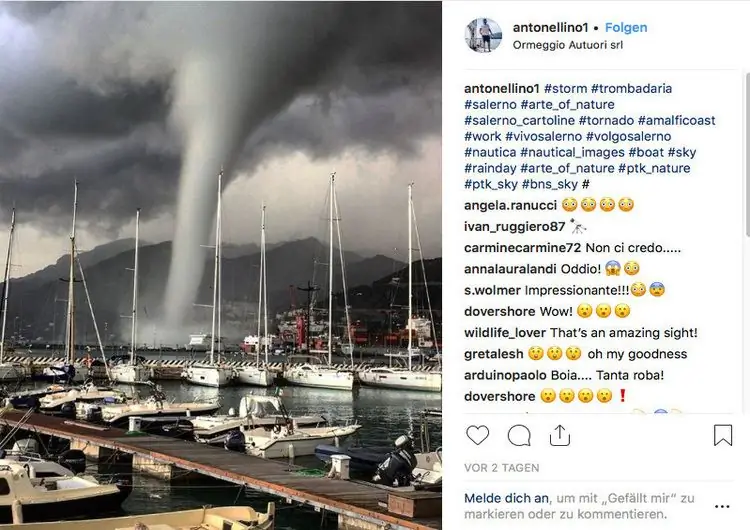
Task: Click the comments scrollbar handle
Action: tap(747, 155)
